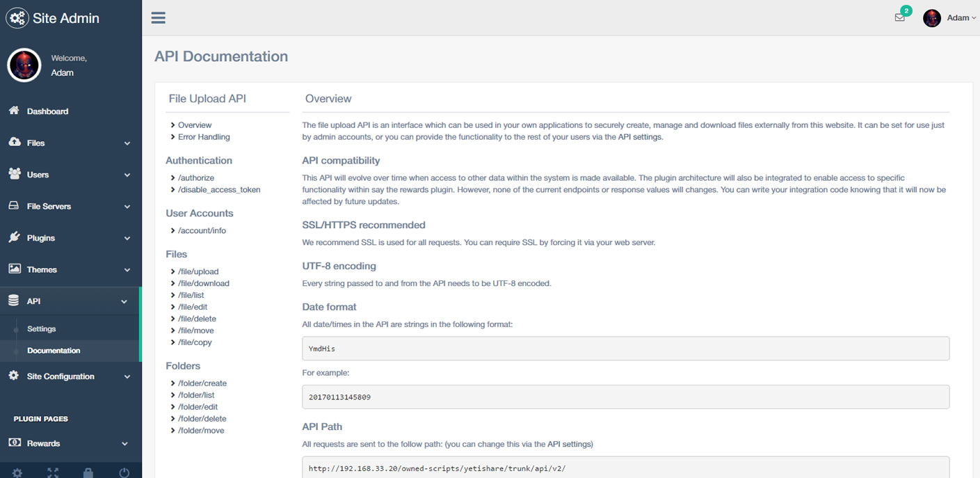Click the Date format heading
The height and width of the screenshot is (478, 980).
pyautogui.click(x=330, y=307)
